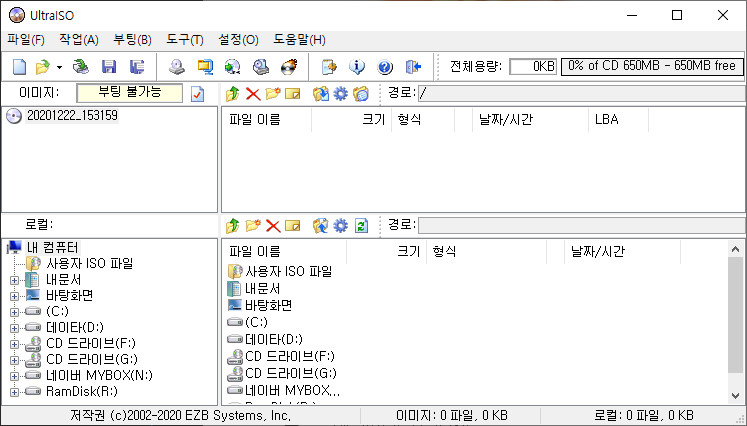This screenshot has width=747, height=426.
Task: Open image info with the blue i icon
Action: point(357,67)
